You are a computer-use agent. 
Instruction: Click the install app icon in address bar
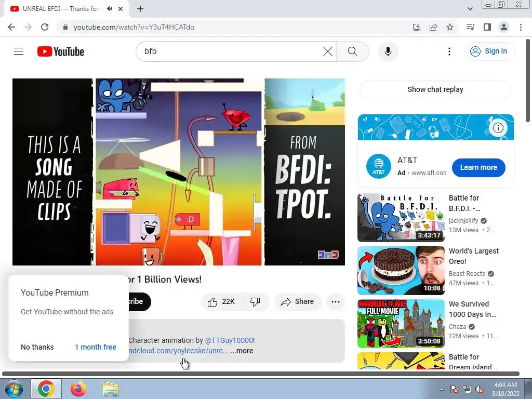tap(416, 27)
